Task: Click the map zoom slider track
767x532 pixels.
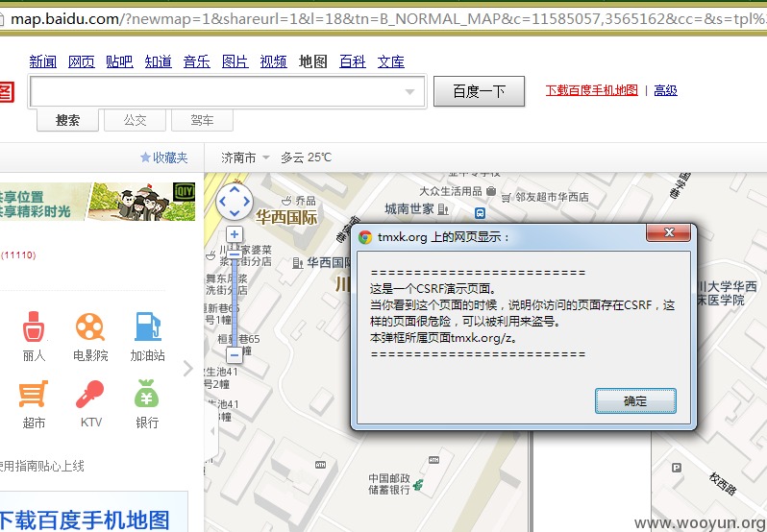Action: (x=235, y=301)
